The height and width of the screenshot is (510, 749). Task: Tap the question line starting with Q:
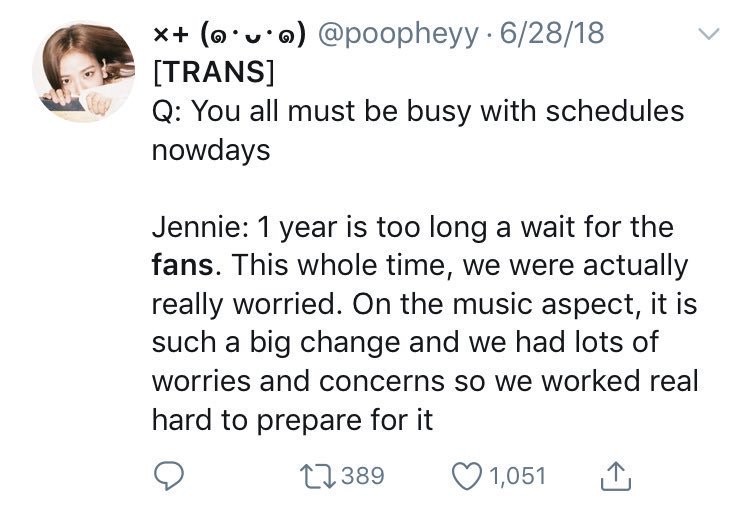point(418,112)
